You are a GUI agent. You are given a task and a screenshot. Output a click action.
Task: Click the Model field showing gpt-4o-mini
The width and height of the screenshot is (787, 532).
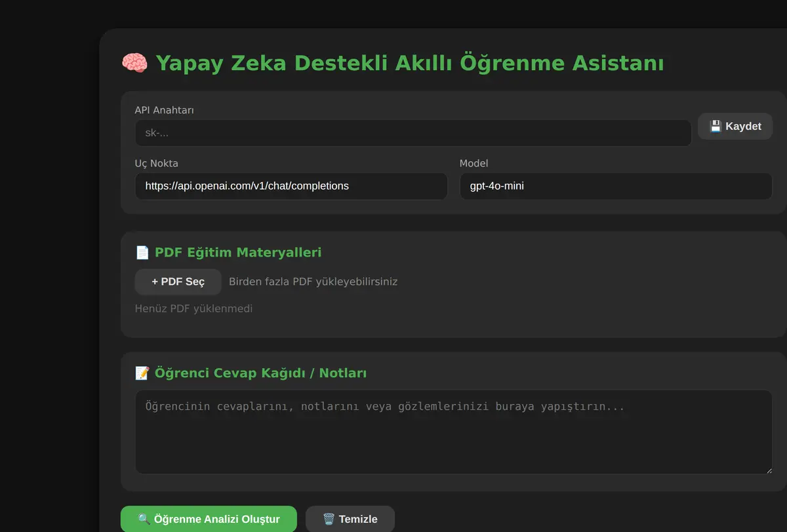[x=616, y=186]
